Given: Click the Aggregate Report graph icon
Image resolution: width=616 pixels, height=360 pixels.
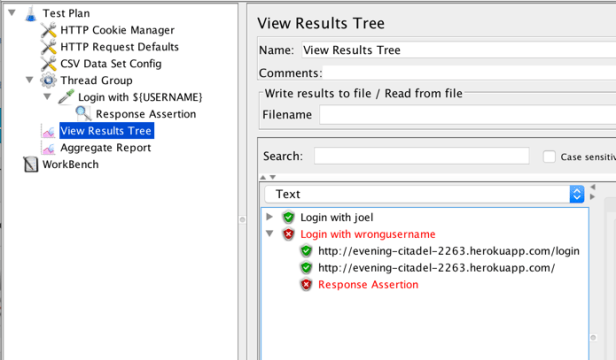Looking at the screenshot, I should point(49,148).
